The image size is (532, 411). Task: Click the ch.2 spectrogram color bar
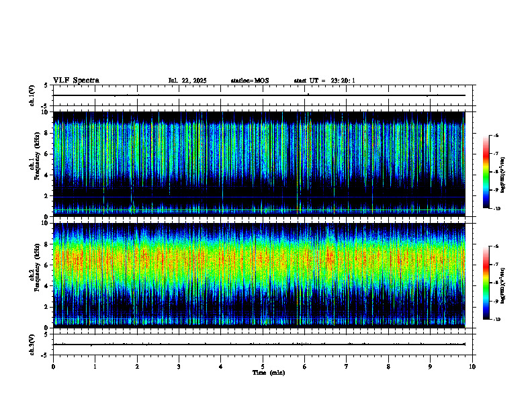tap(486, 283)
